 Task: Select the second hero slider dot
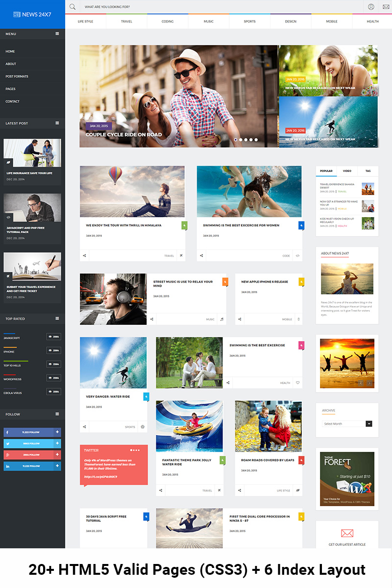tap(241, 140)
